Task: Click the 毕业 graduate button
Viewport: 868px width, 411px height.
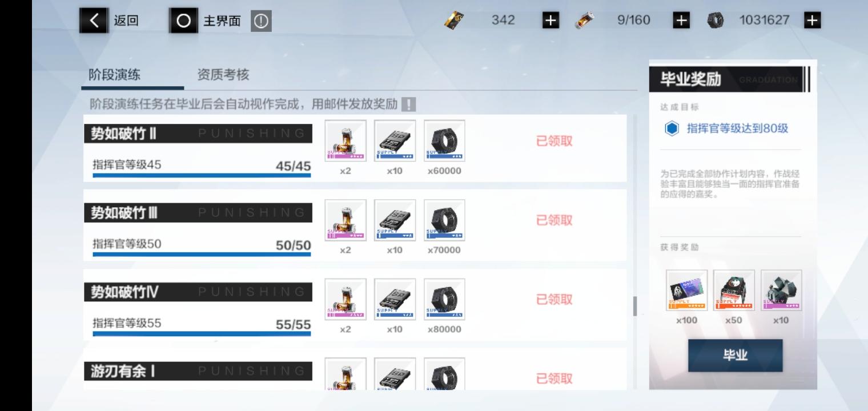Action: pyautogui.click(x=735, y=355)
